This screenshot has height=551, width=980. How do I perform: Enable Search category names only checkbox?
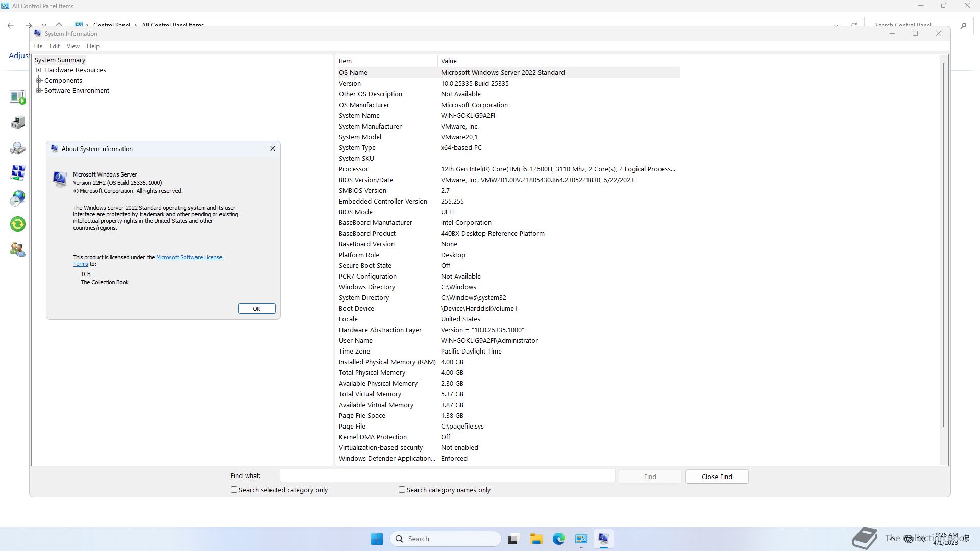(x=402, y=490)
